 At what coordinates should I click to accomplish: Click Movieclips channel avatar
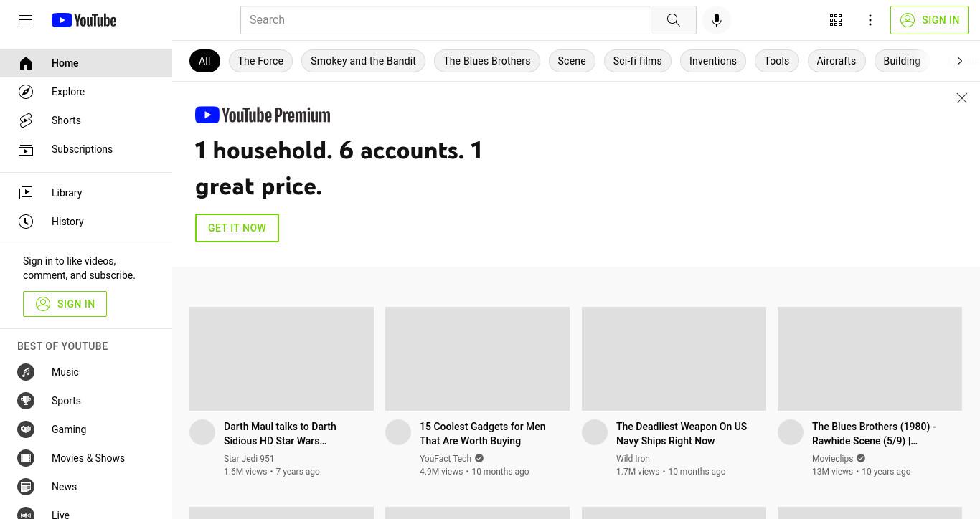[x=791, y=432]
